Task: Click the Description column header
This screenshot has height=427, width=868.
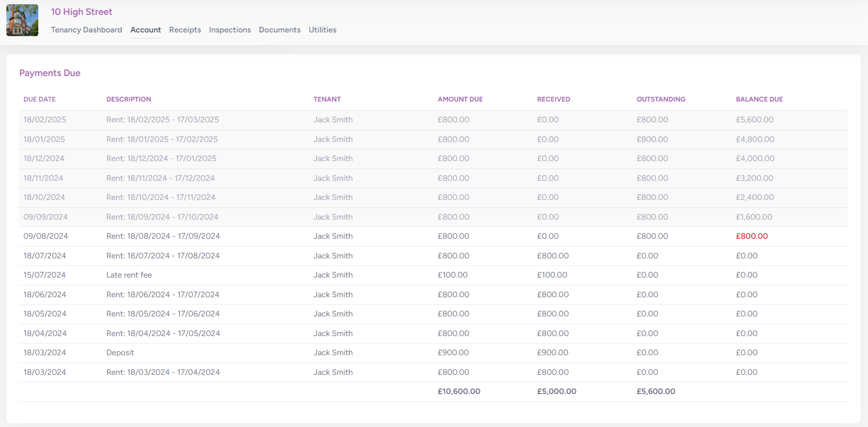Action: click(x=128, y=99)
